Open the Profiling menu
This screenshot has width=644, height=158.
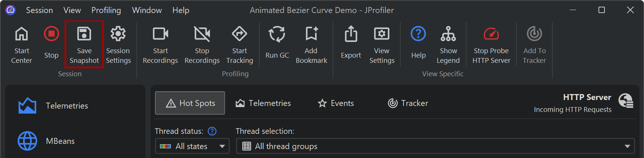click(106, 10)
